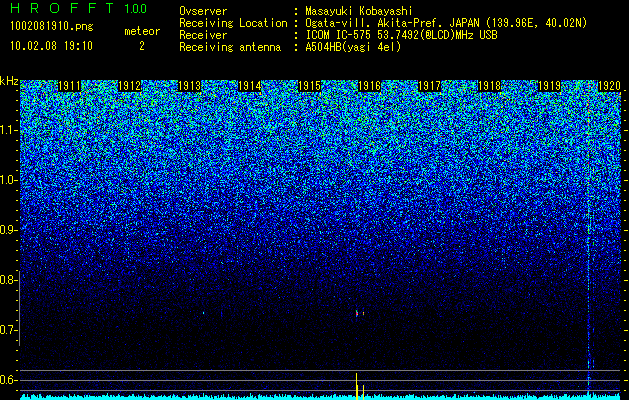Click the date stamp 10.02.08 19:10
This screenshot has width=629, height=400.
pyautogui.click(x=51, y=46)
